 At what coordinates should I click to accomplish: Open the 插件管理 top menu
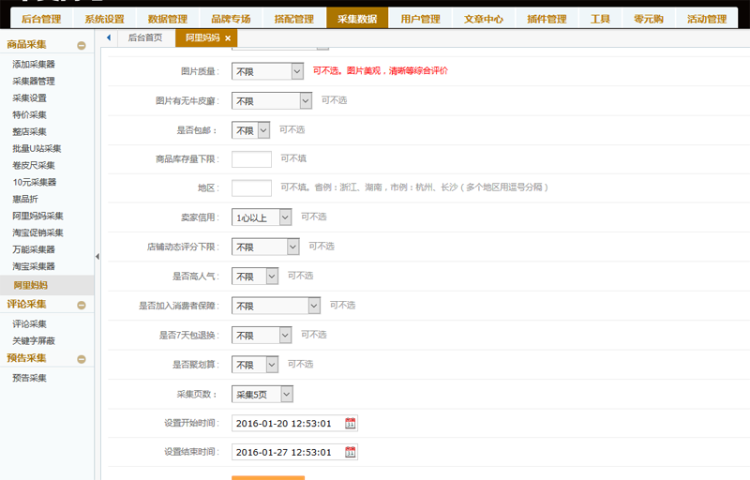tap(546, 19)
